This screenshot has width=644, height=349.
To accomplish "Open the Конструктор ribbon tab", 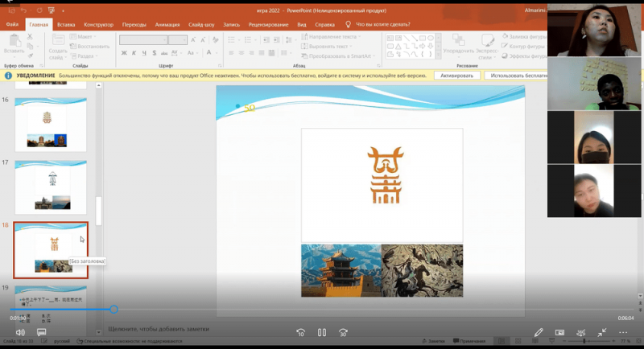I will [98, 25].
